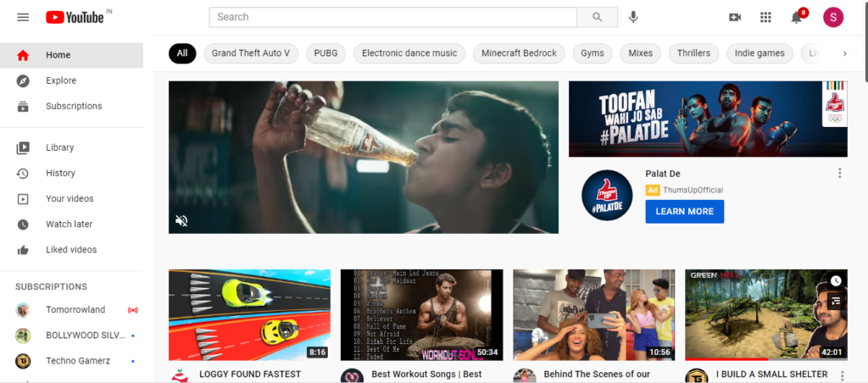Open Palat De ad options menu
This screenshot has height=383, width=868.
click(840, 174)
